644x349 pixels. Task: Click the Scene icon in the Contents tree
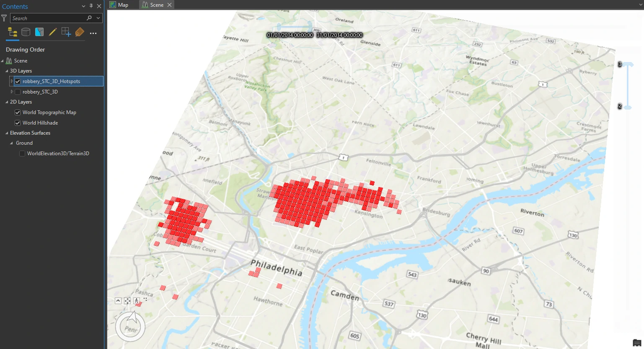(9, 61)
